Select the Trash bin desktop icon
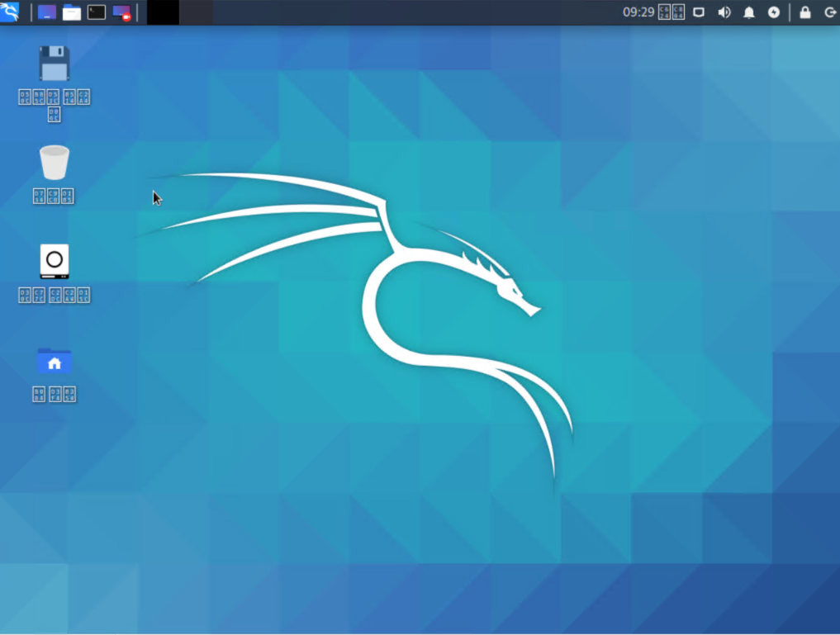The height and width of the screenshot is (635, 840). coord(55,162)
